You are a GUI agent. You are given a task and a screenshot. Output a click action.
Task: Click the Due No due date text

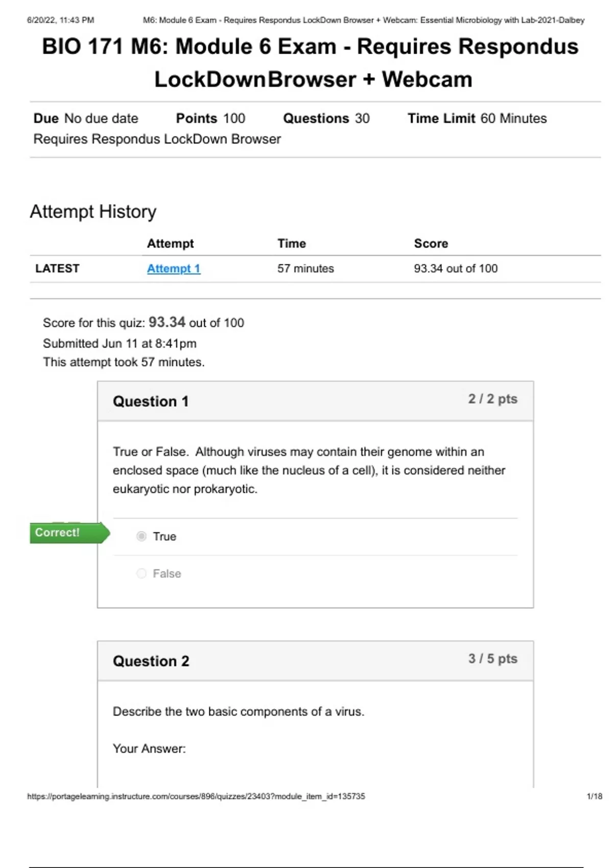click(86, 118)
